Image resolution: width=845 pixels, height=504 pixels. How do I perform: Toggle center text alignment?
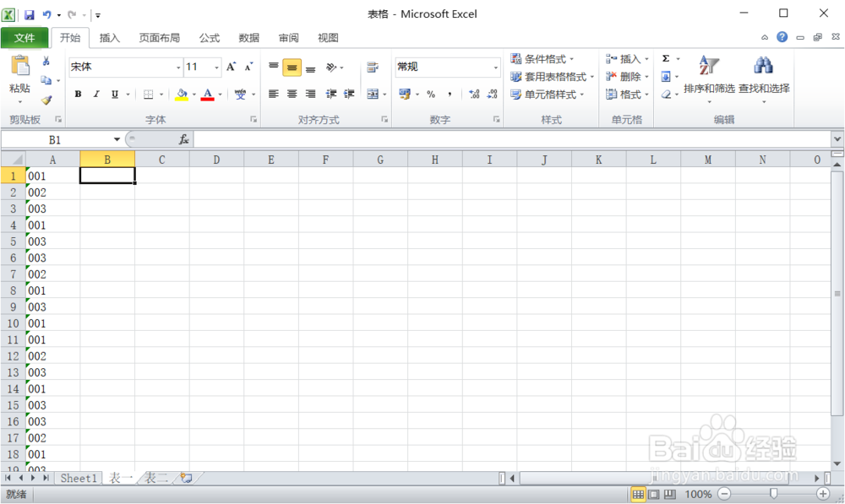(x=292, y=95)
